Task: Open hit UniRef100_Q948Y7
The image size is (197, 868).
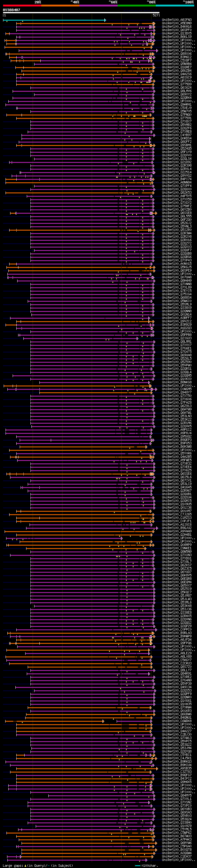Action: (177, 392)
